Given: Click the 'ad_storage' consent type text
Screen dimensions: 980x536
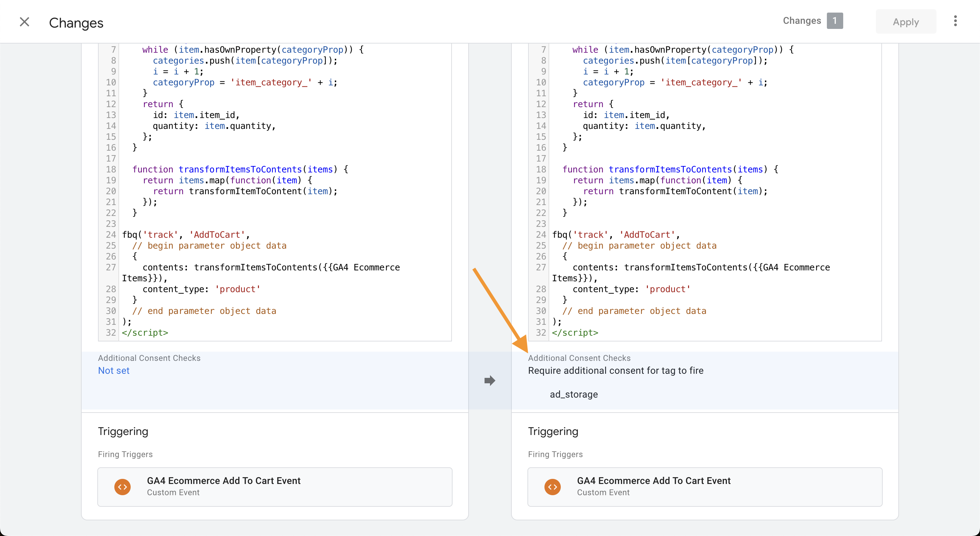Looking at the screenshot, I should click(574, 394).
